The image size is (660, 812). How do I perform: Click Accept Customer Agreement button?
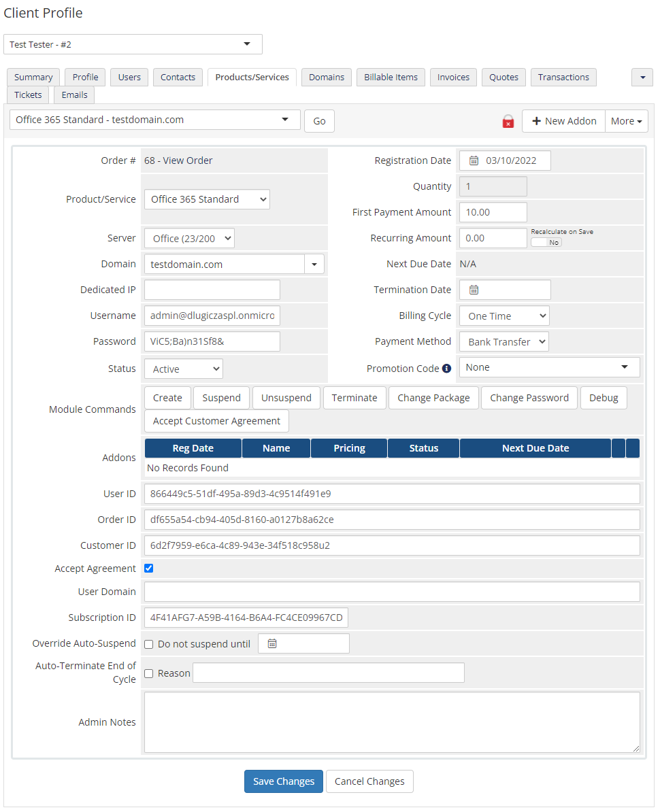[x=216, y=421]
